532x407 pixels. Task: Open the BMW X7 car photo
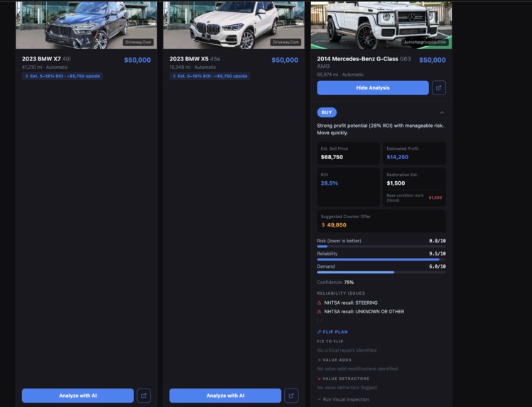[x=86, y=25]
